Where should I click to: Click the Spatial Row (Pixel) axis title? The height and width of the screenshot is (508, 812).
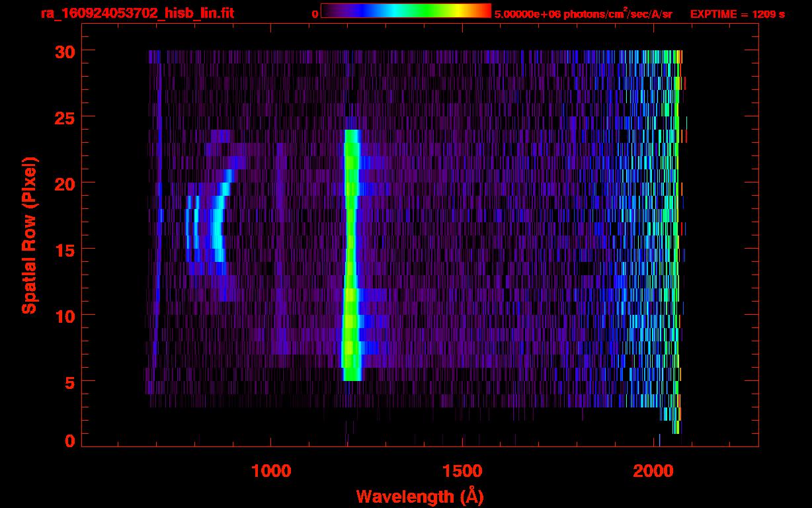29,235
